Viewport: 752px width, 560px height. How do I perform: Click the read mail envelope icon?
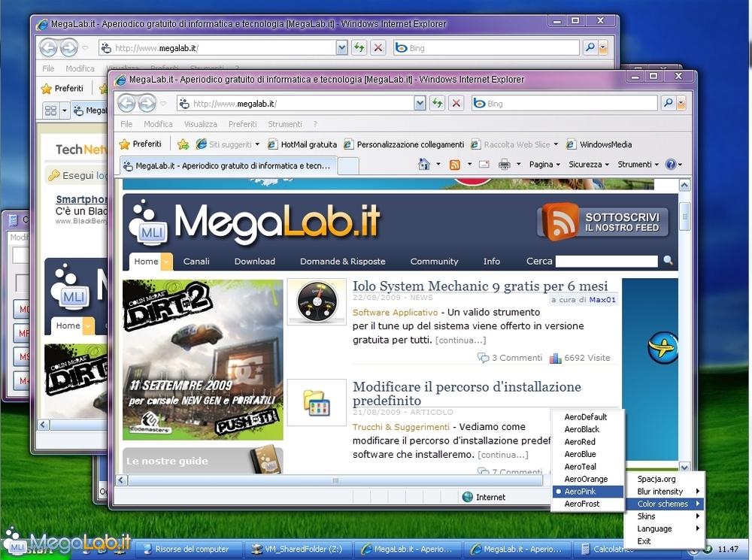(x=484, y=165)
